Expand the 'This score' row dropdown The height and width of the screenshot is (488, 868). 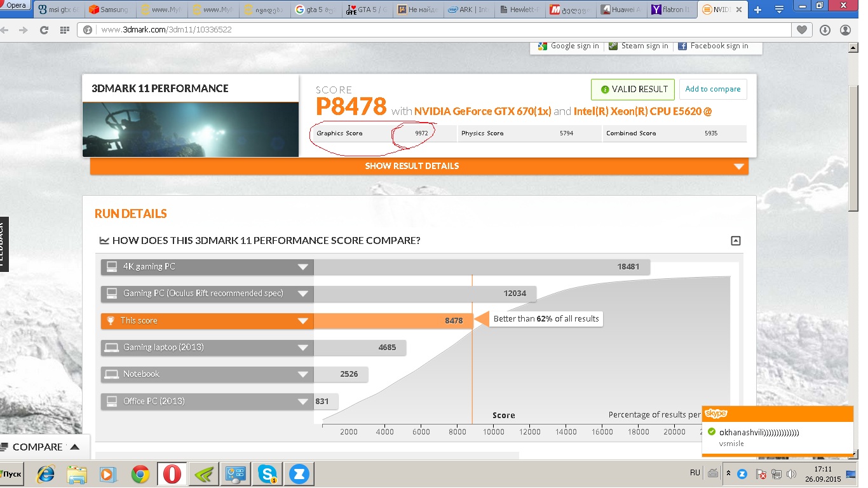(303, 321)
